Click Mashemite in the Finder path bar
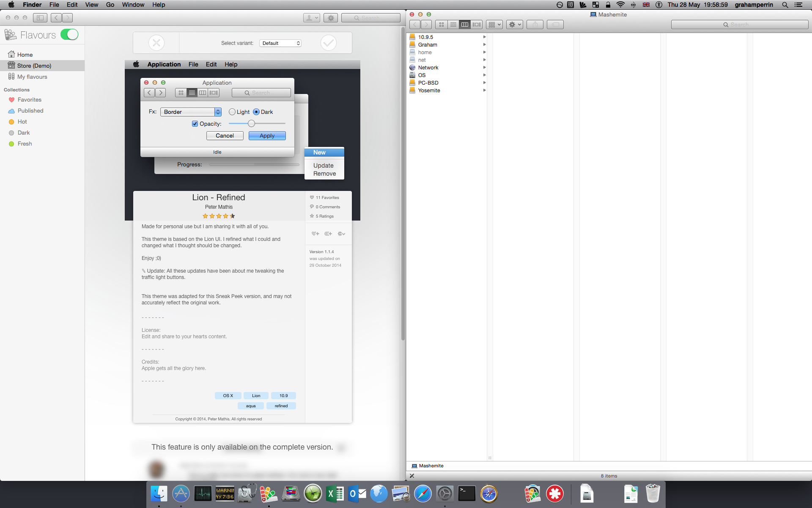The height and width of the screenshot is (508, 812). (428, 466)
